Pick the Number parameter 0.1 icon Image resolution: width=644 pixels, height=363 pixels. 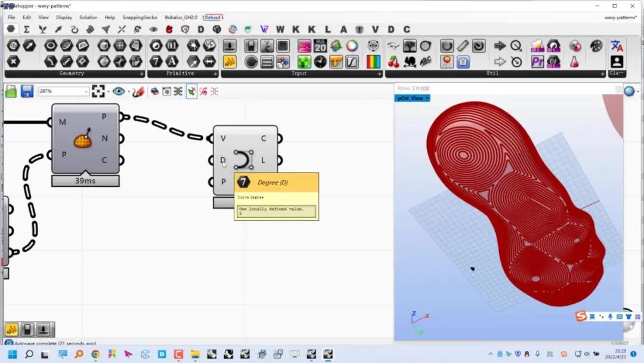point(172,45)
